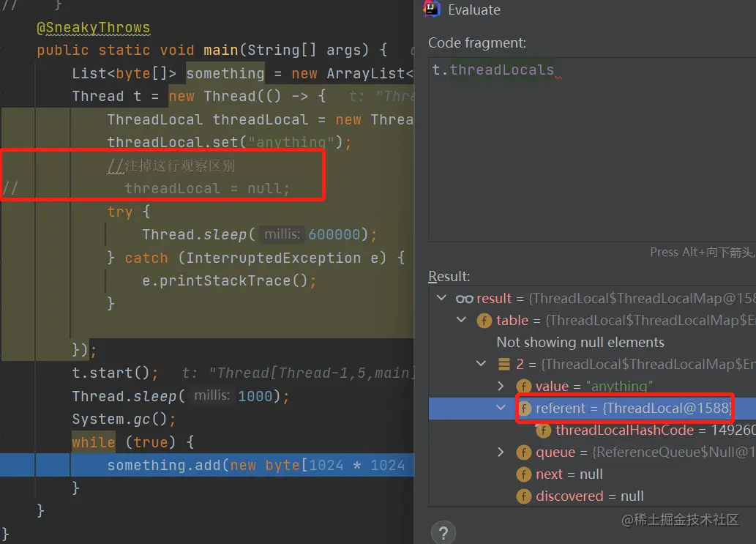
Task: Click the array icon beside entry 2
Action: (504, 364)
